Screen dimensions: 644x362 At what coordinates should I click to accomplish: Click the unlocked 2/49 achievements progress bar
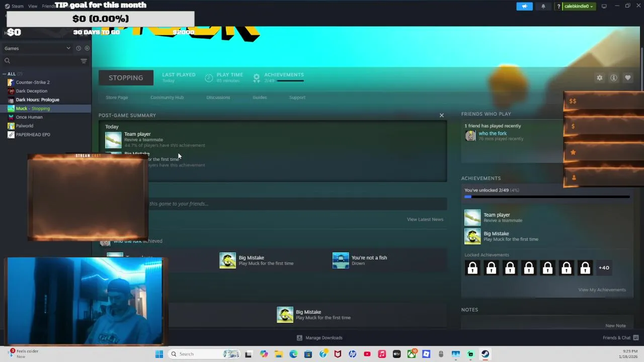point(547,197)
